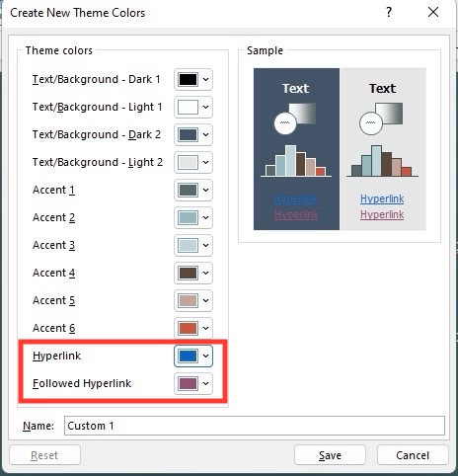Click the Accent 6 red-orange color swatch

click(x=188, y=328)
